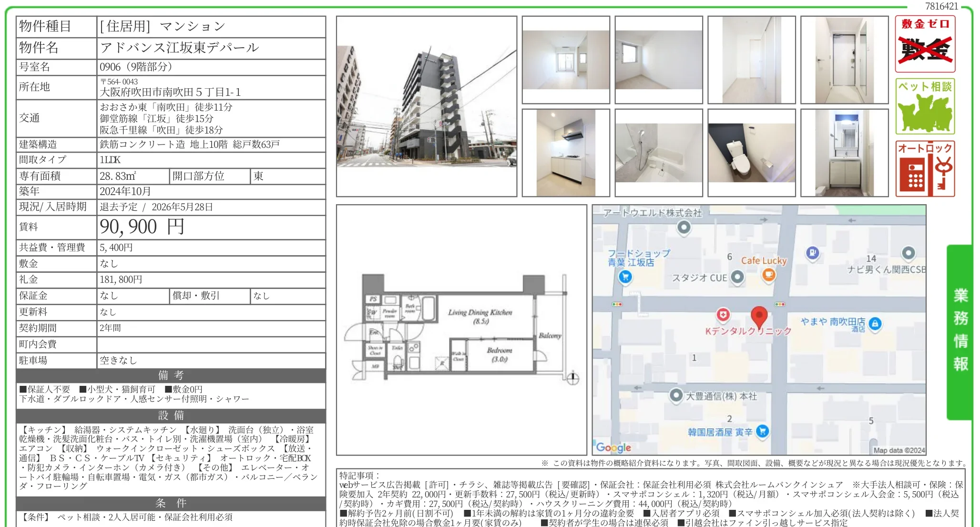
Task: Click the やまや 南吹田店 shop marker
Action: pos(875,324)
